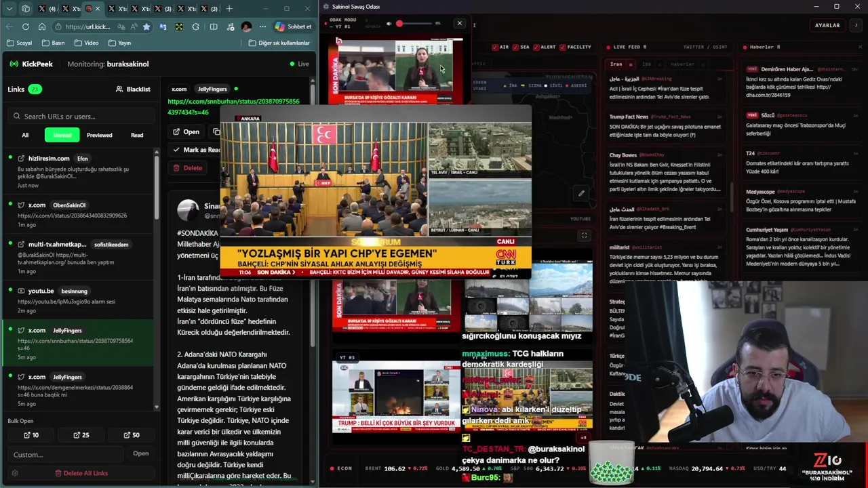Image resolution: width=868 pixels, height=488 pixels.
Task: Select the Read links filter
Action: pos(137,135)
